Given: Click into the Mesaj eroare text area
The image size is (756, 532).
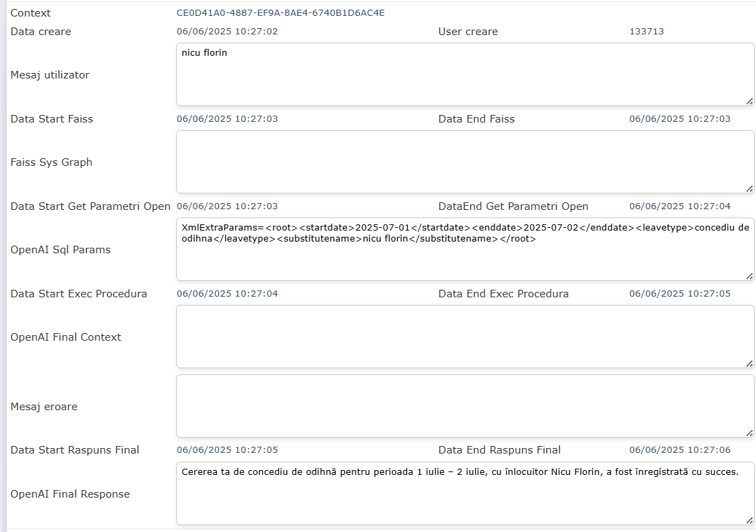Looking at the screenshot, I should pos(465,406).
